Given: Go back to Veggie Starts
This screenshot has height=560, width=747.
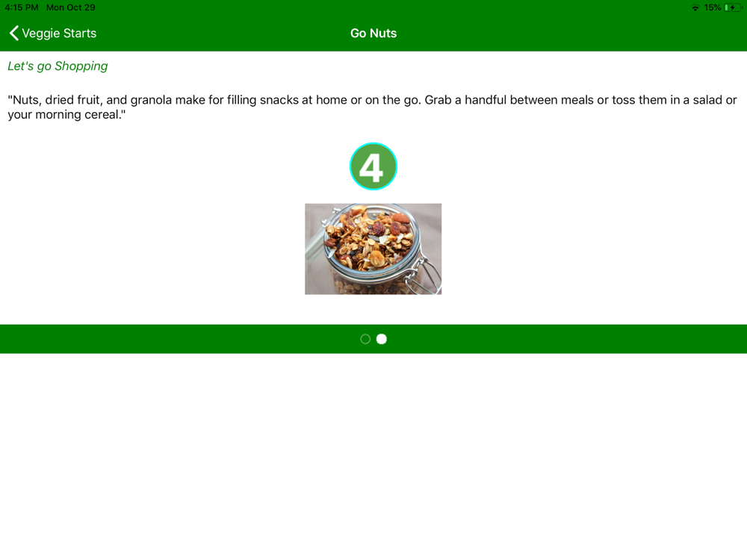Looking at the screenshot, I should click(x=53, y=33).
